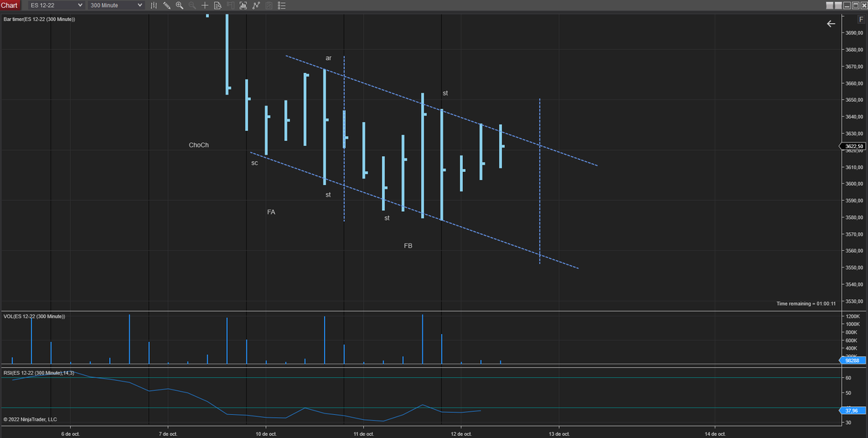This screenshot has height=438, width=868.
Task: Open the strategies icon
Action: click(256, 5)
